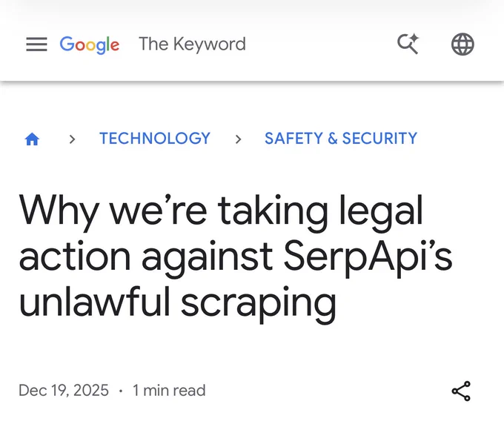Viewport: 504px width, 427px height.
Task: Open The Keyword blog homepage link
Action: pos(192,44)
